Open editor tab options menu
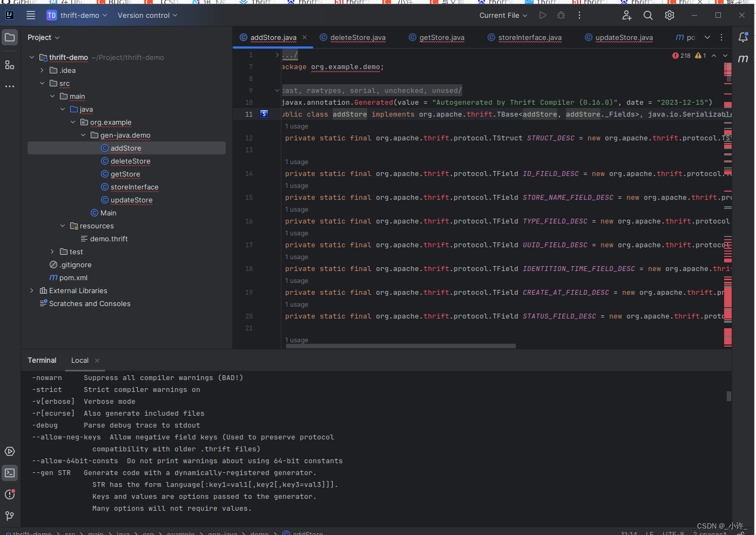The image size is (756, 535). [721, 37]
